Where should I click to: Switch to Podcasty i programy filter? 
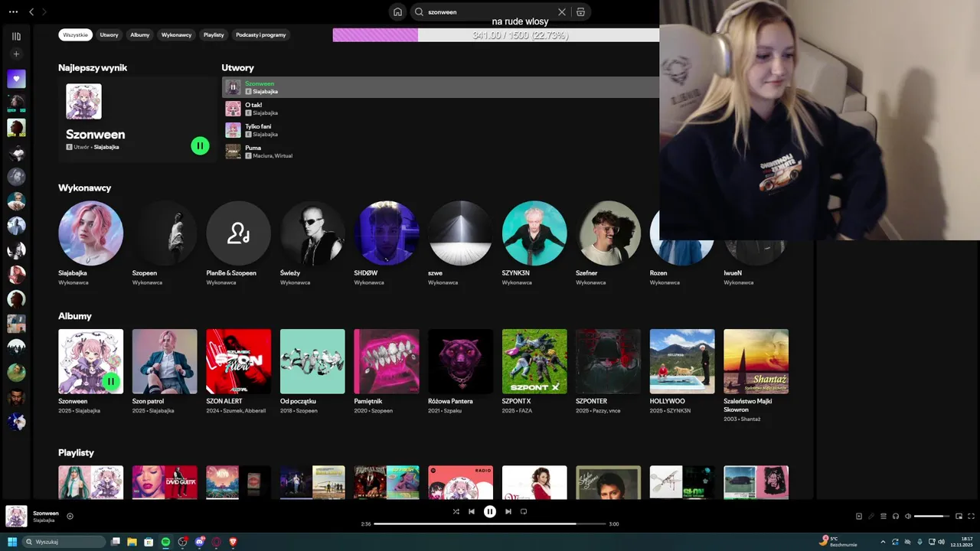tap(261, 35)
